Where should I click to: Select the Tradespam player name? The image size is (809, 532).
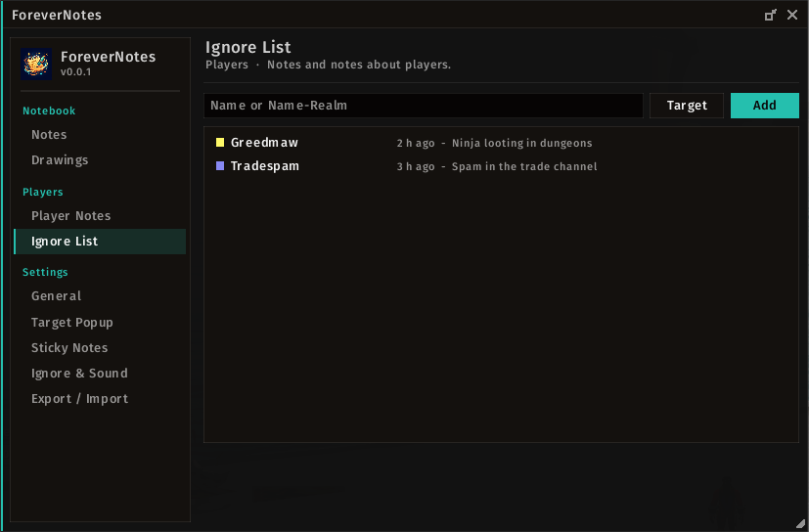coord(265,166)
